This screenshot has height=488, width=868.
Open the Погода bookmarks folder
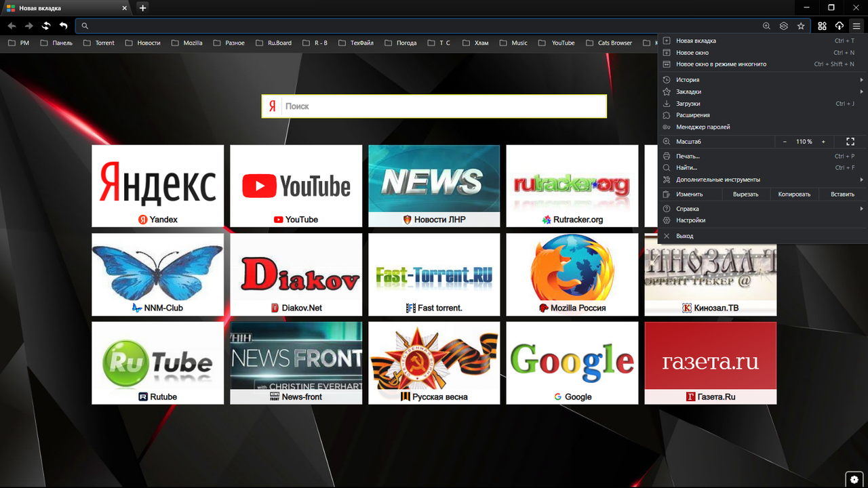tap(401, 43)
